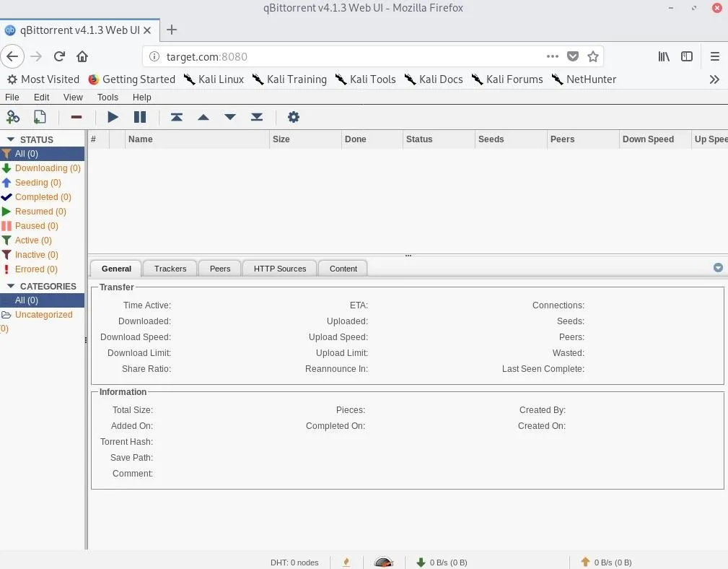The width and height of the screenshot is (728, 569).
Task: Pause torrents with the pause icon
Action: click(140, 117)
